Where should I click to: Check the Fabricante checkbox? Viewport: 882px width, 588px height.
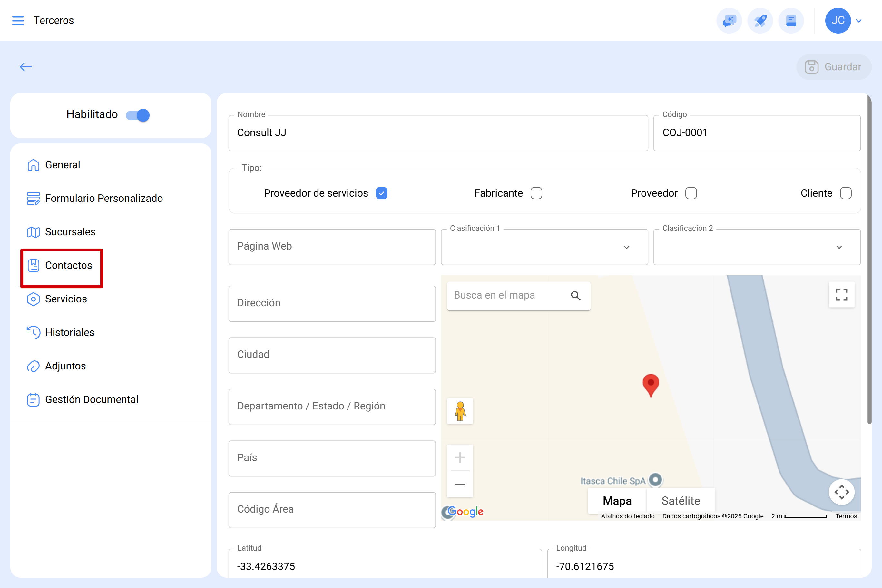point(536,193)
